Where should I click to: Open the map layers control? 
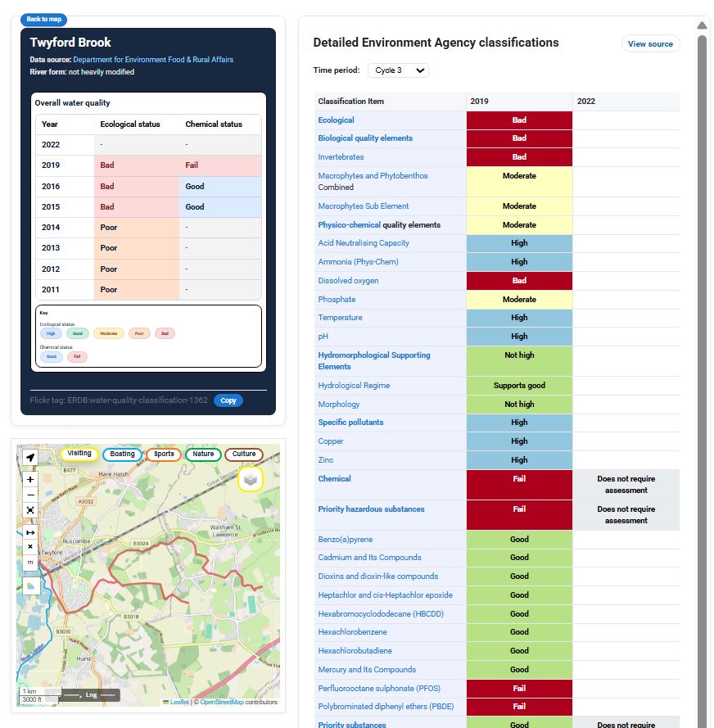(x=251, y=479)
